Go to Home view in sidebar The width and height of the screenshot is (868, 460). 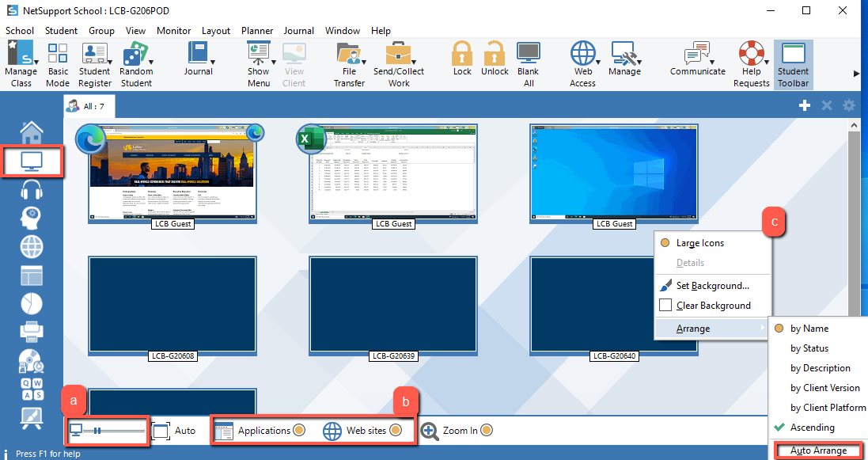32,132
